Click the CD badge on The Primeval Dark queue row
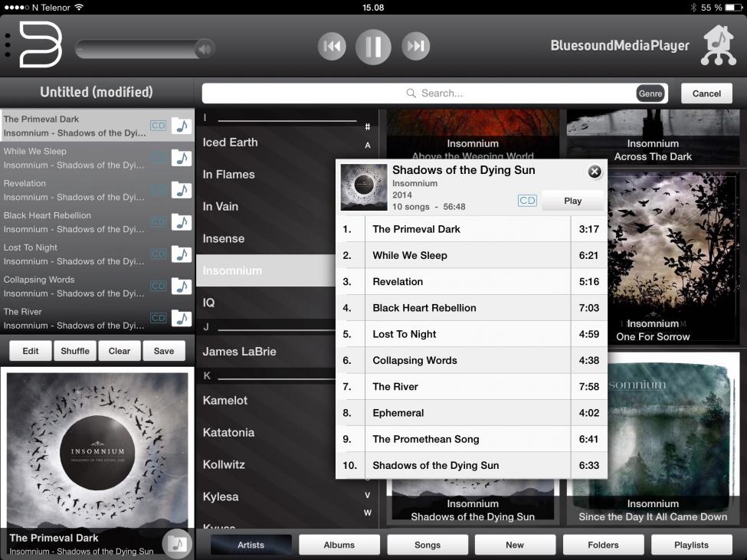 tap(158, 126)
